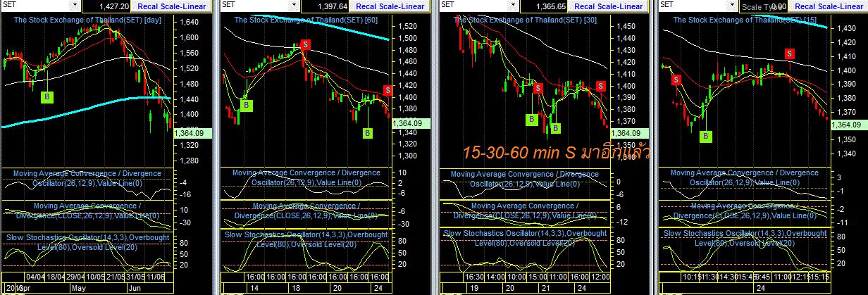The image size is (868, 295).
Task: Click the second green B marker on the 30-minute chart
Action: coord(556,128)
